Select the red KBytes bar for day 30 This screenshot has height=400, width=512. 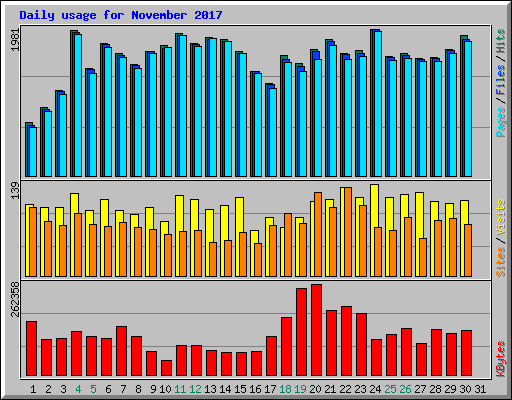pyautogui.click(x=466, y=353)
